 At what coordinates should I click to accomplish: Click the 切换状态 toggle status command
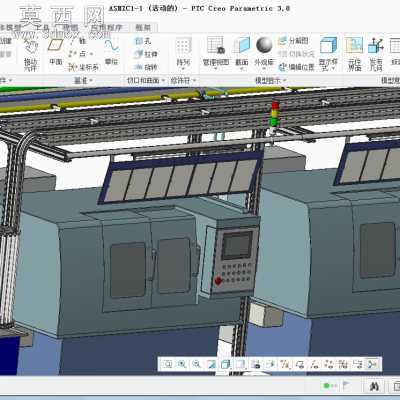click(x=297, y=54)
